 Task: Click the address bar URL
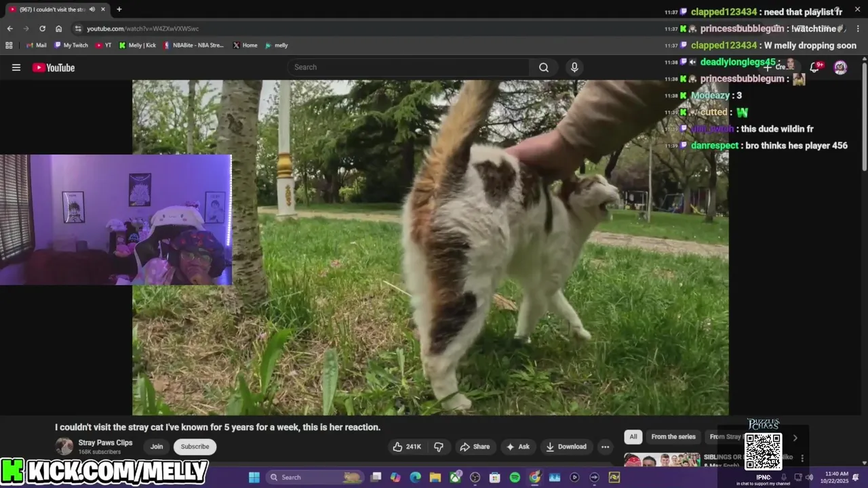pyautogui.click(x=142, y=28)
